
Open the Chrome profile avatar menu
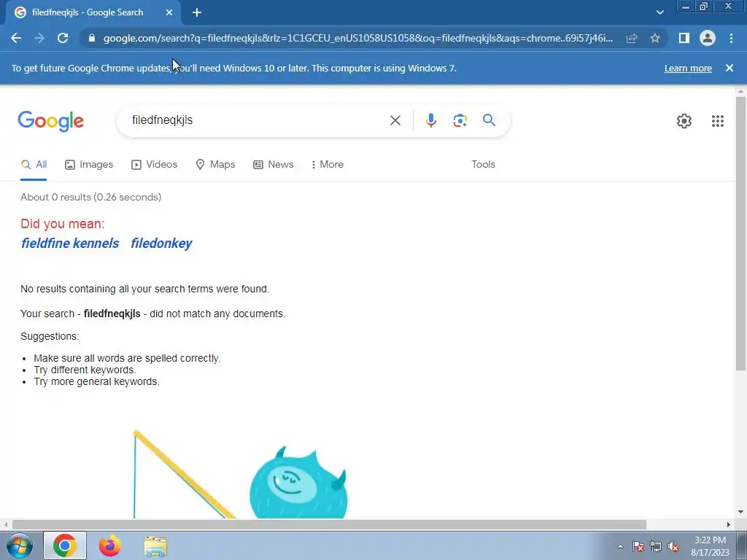[x=708, y=38]
